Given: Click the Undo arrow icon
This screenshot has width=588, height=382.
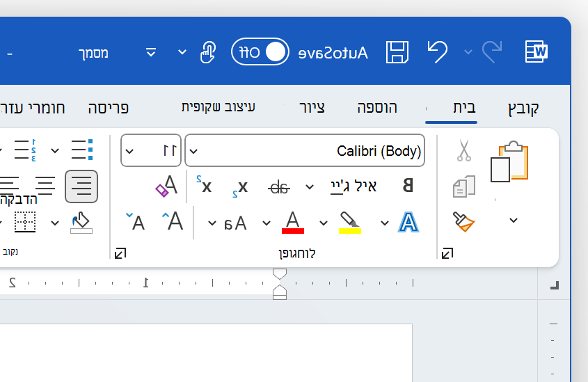Looking at the screenshot, I should tap(438, 51).
